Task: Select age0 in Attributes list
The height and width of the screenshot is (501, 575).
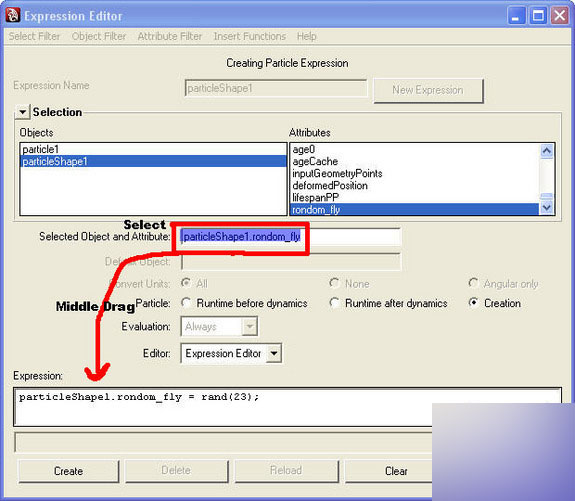Action: click(414, 149)
